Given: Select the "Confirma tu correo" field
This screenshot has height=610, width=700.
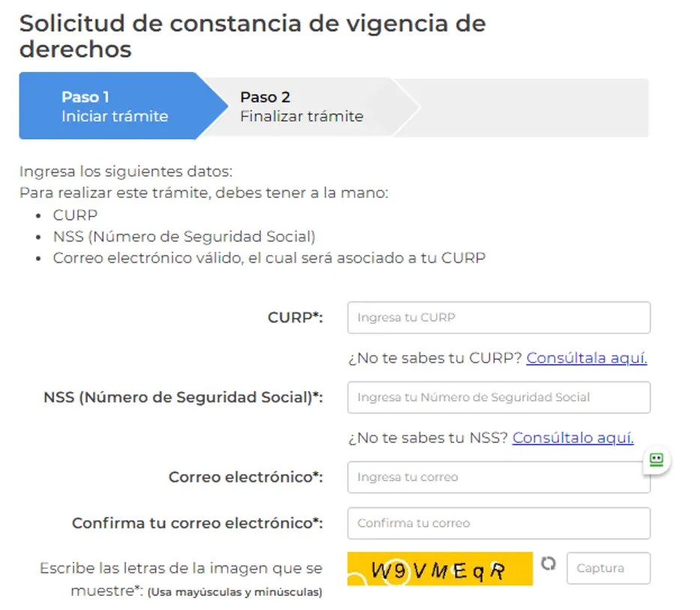Looking at the screenshot, I should point(498,523).
